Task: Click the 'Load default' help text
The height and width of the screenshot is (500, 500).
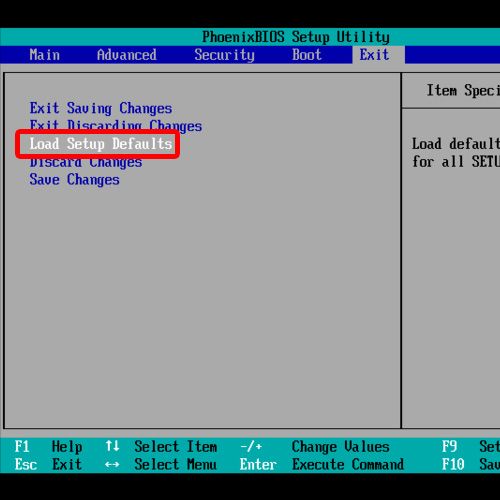Action: (456, 144)
